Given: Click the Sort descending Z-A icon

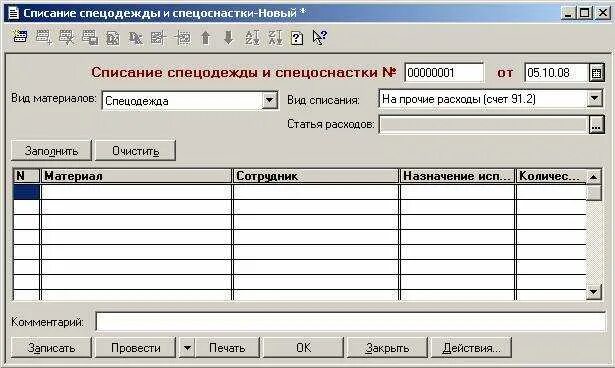Looking at the screenshot, I should [x=275, y=38].
